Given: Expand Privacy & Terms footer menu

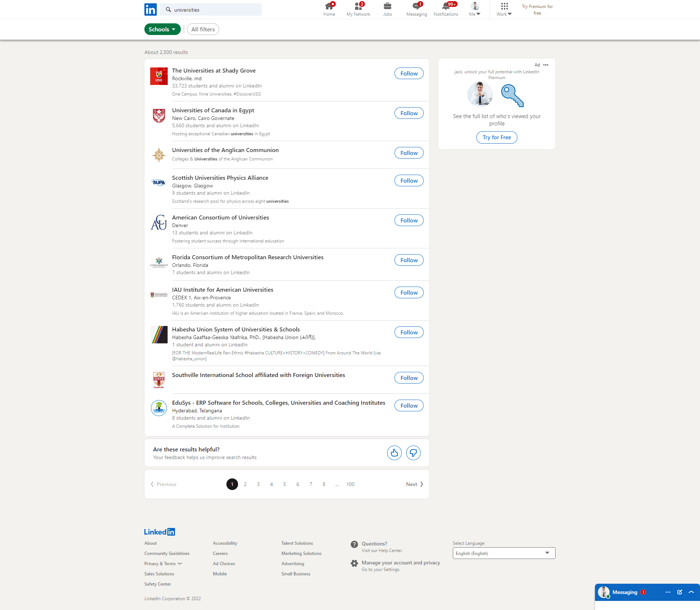Looking at the screenshot, I should coord(163,564).
